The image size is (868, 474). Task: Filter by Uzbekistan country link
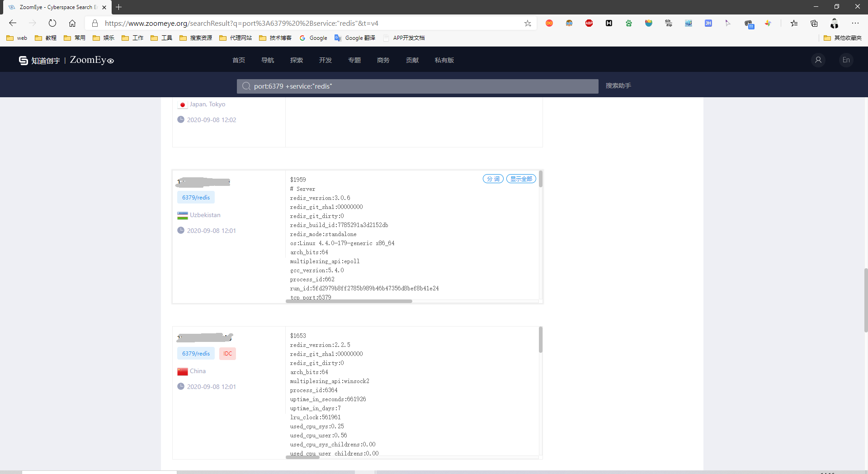205,215
